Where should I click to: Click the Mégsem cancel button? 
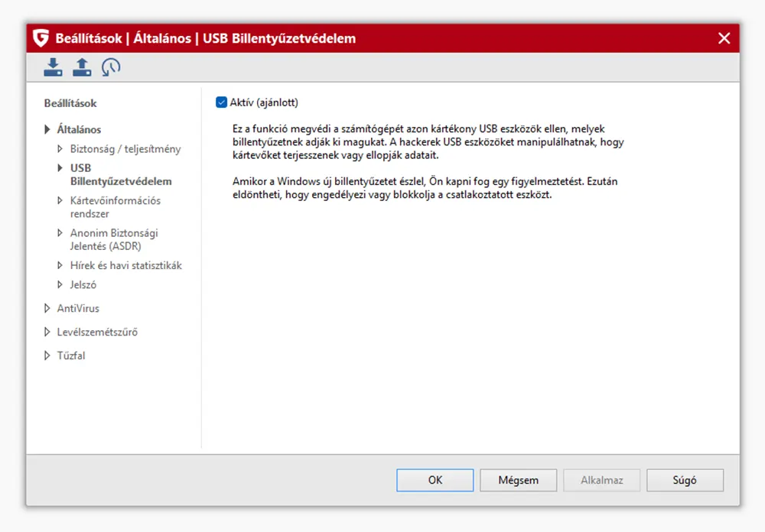pos(518,481)
